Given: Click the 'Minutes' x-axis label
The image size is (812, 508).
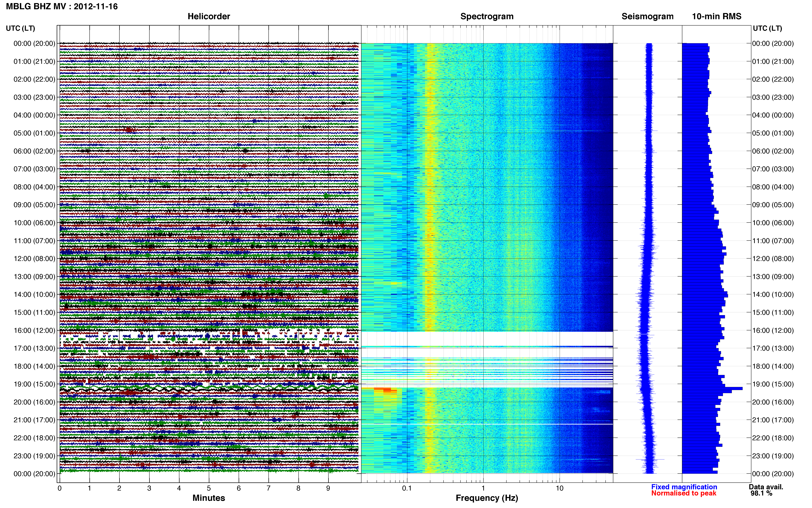Looking at the screenshot, I should coord(208,498).
